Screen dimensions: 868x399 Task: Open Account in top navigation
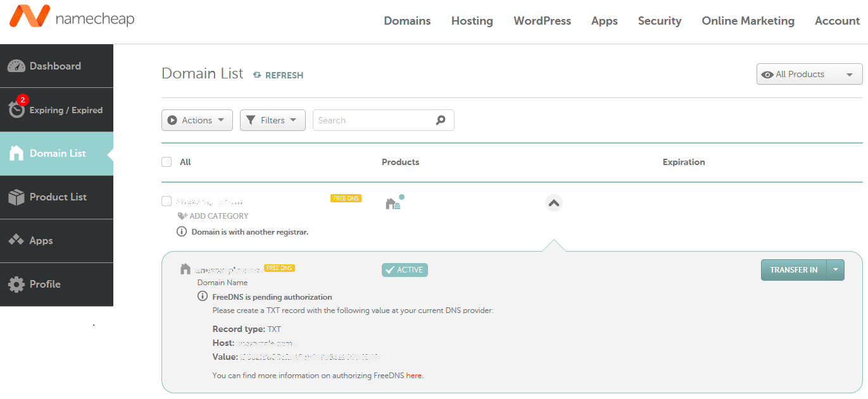coord(837,21)
